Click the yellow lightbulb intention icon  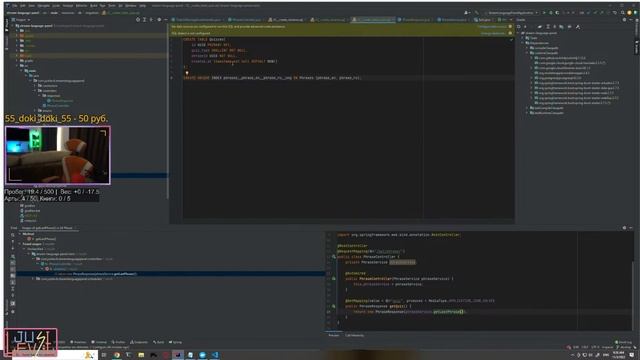point(187,73)
